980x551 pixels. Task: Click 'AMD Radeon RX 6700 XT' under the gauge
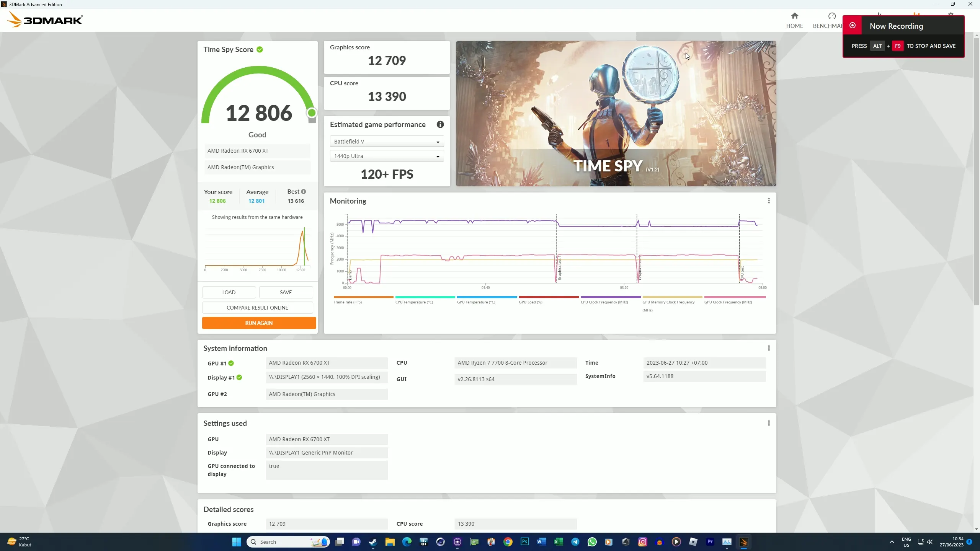(x=257, y=151)
